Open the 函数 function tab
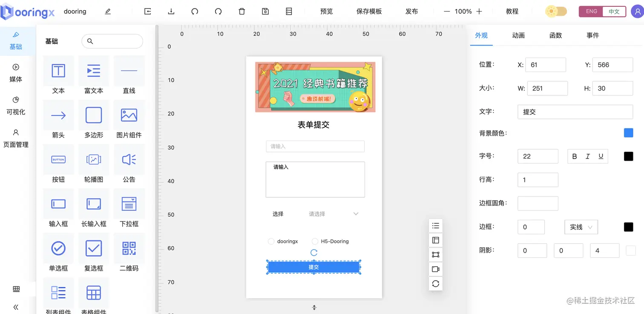The height and width of the screenshot is (314, 644). pos(556,35)
